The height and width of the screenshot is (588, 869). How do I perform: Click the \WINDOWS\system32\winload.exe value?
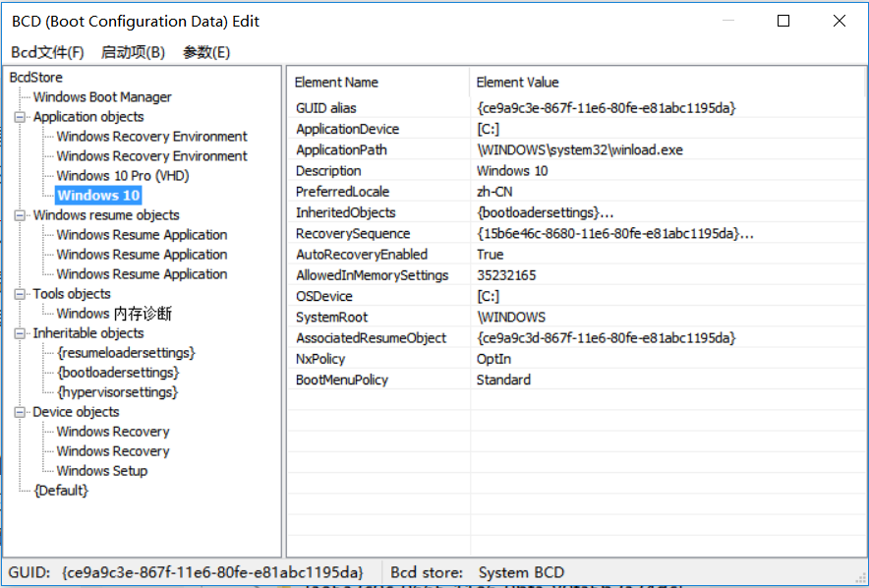tap(580, 150)
